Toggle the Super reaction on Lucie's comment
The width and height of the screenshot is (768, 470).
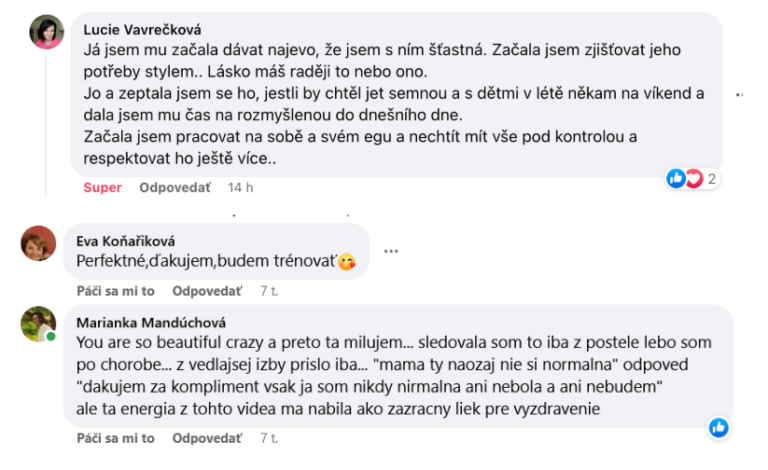102,187
